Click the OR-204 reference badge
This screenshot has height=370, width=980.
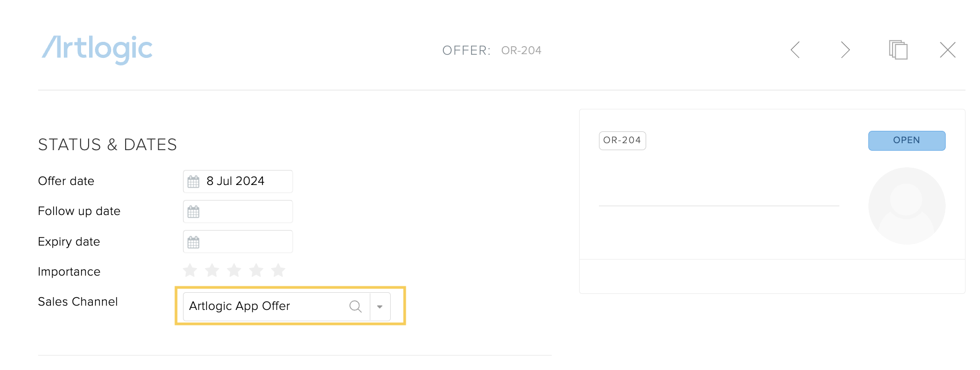pos(622,140)
